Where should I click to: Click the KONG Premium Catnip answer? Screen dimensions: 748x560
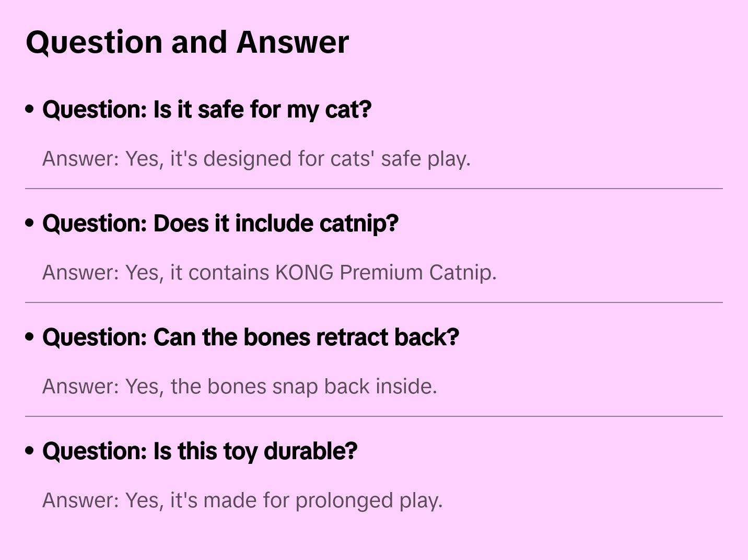point(269,273)
